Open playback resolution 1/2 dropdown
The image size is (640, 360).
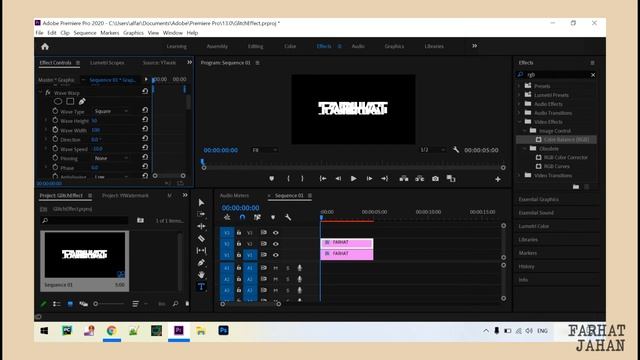click(x=432, y=150)
